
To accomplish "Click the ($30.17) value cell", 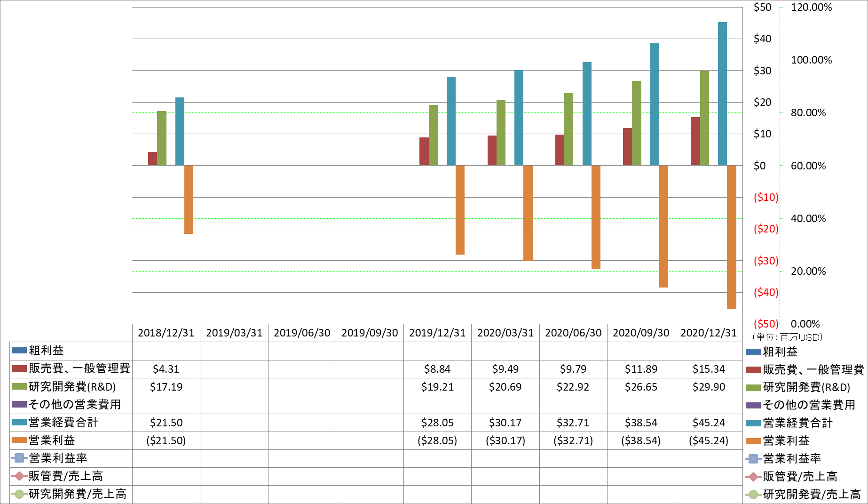I will click(505, 440).
